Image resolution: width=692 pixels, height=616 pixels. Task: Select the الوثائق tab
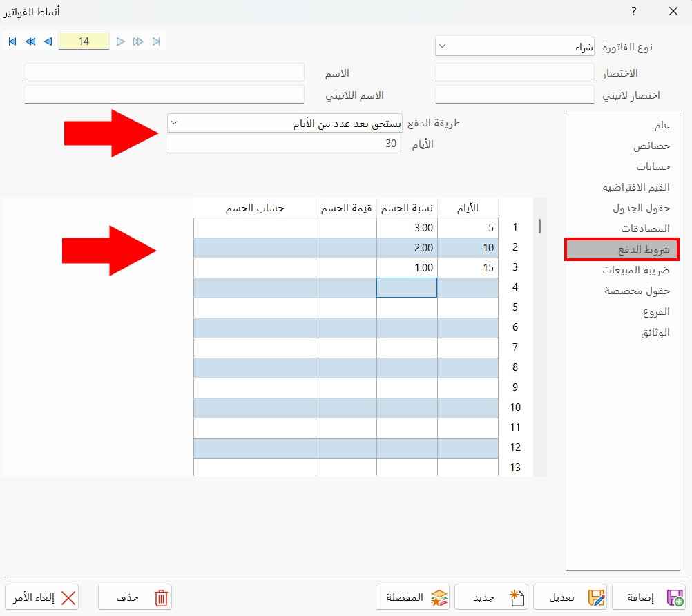click(623, 332)
